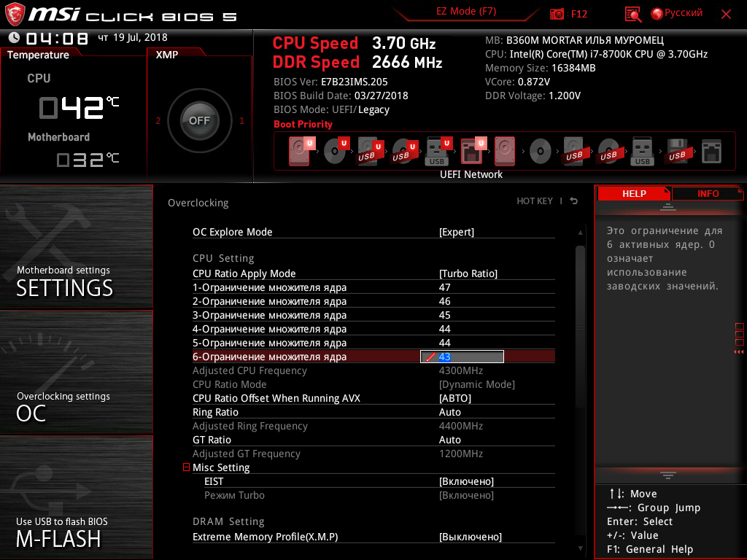
Task: Switch to the HELP tab
Action: (634, 193)
